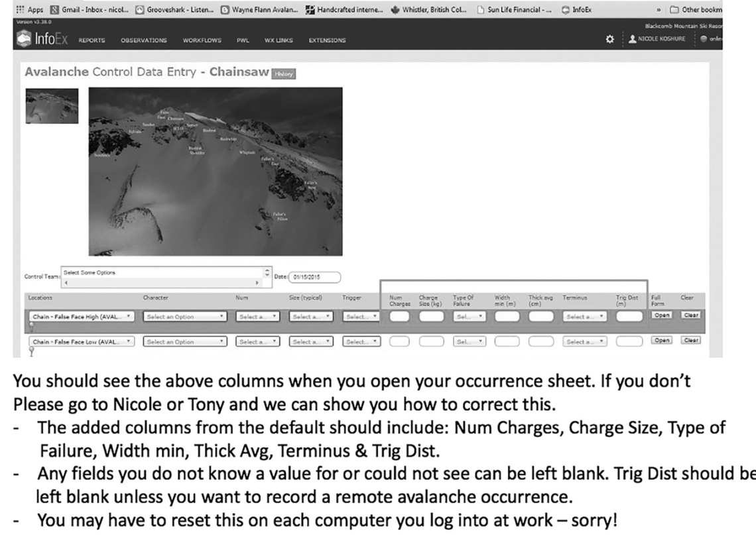Open the Character Select an Option dropdown

point(184,317)
